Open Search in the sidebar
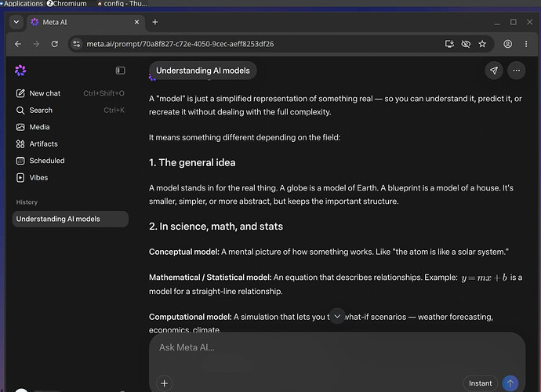The image size is (541, 392). 70,110
